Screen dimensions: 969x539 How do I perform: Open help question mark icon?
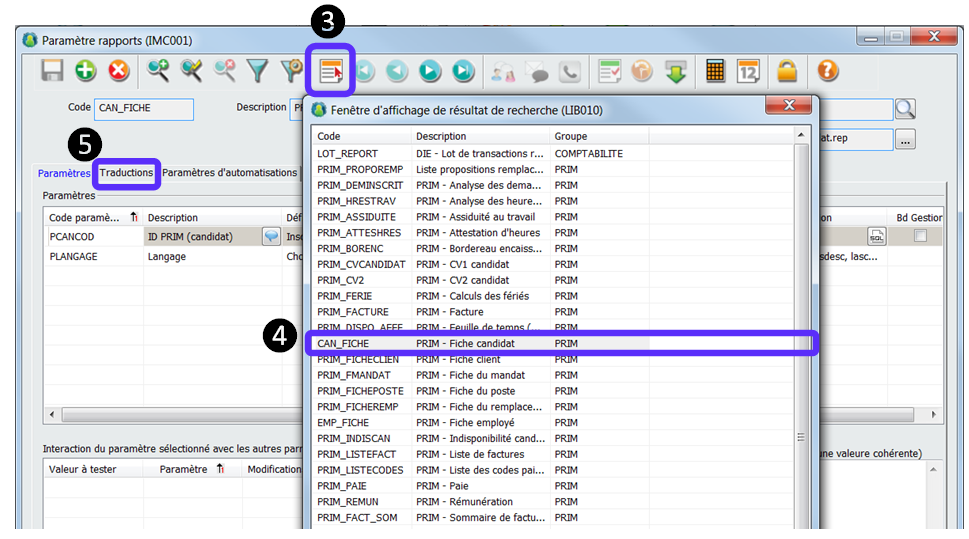tap(828, 71)
